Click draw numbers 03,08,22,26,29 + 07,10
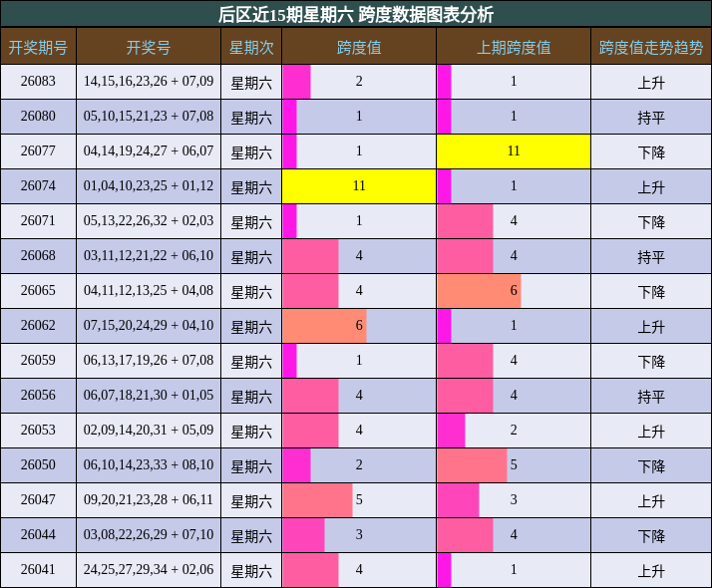The width and height of the screenshot is (712, 588). click(149, 534)
